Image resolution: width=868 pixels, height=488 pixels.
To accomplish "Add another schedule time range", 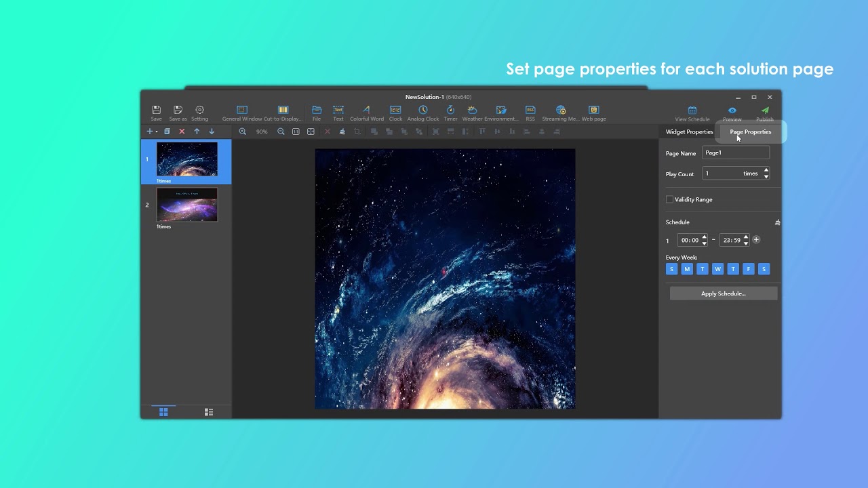I will pyautogui.click(x=756, y=239).
